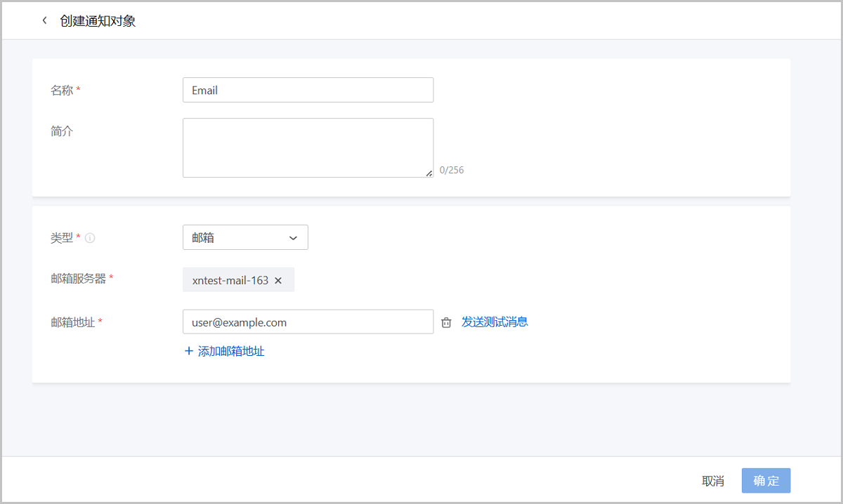Remove the xntest-mail-163 server tag
This screenshot has width=843, height=504.
tap(278, 280)
